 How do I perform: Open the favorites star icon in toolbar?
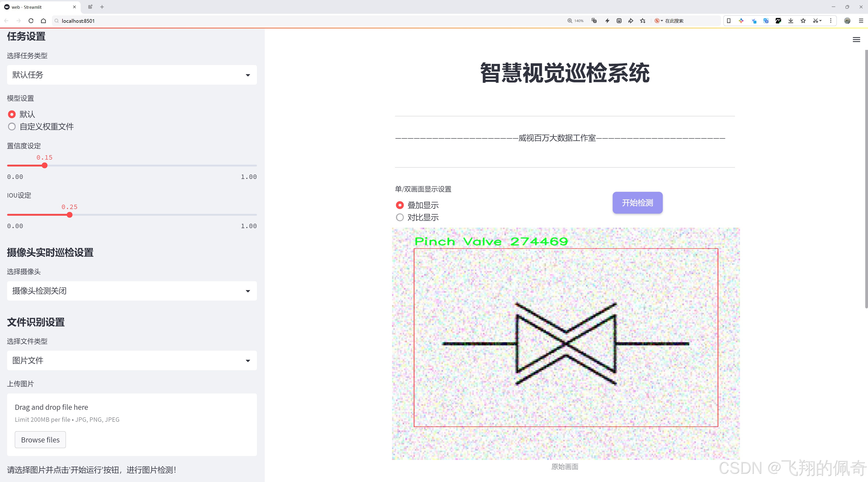[x=803, y=21]
